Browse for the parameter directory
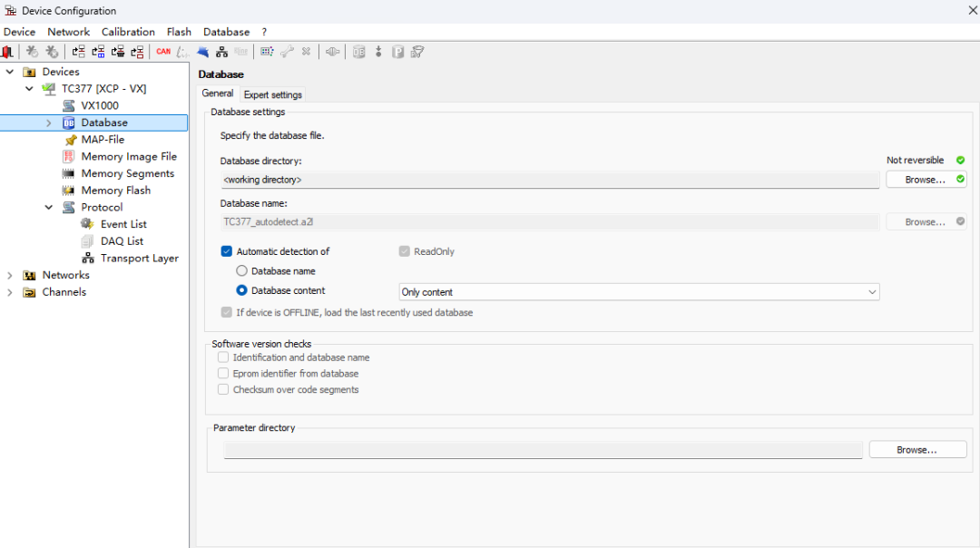This screenshot has width=980, height=548. tap(916, 450)
